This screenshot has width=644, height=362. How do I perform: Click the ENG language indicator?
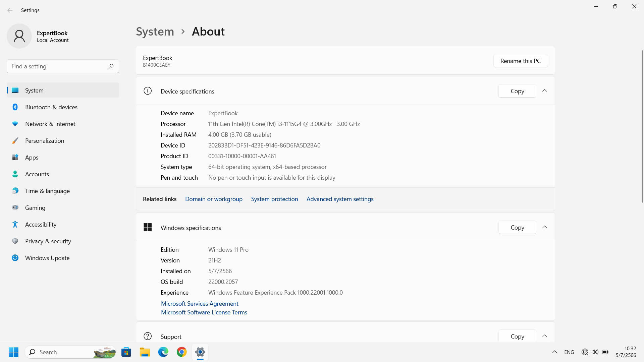click(569, 352)
